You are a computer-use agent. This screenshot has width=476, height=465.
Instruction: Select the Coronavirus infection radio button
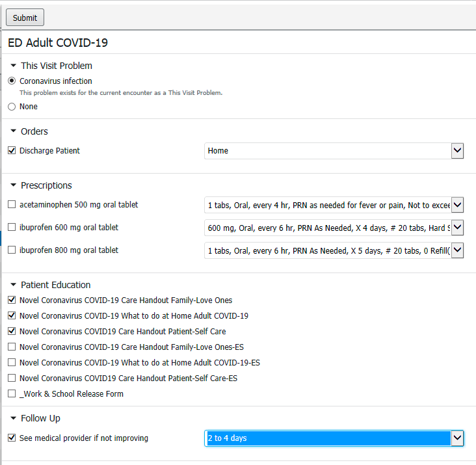(12, 81)
